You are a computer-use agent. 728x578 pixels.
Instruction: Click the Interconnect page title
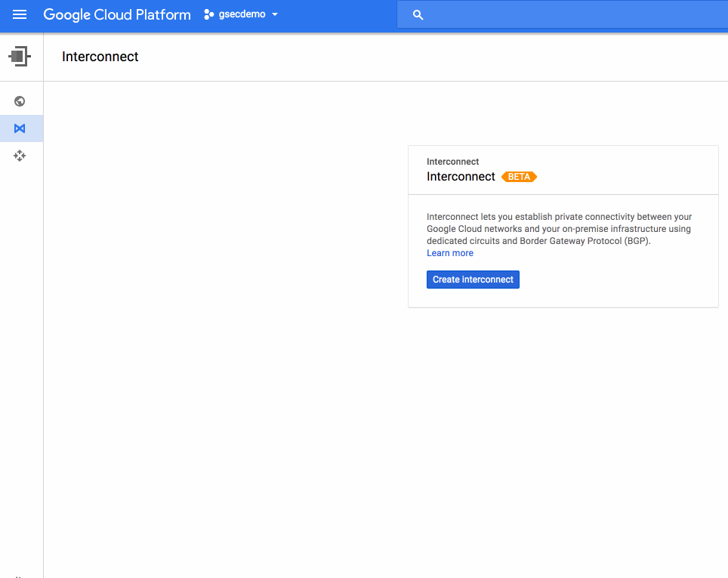[100, 57]
